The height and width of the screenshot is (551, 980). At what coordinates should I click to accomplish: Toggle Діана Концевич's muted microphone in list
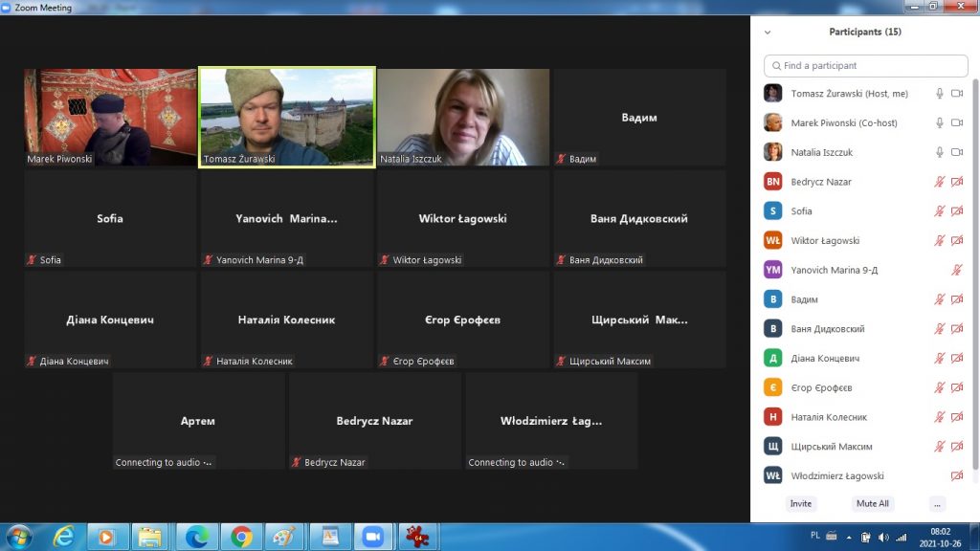940,359
